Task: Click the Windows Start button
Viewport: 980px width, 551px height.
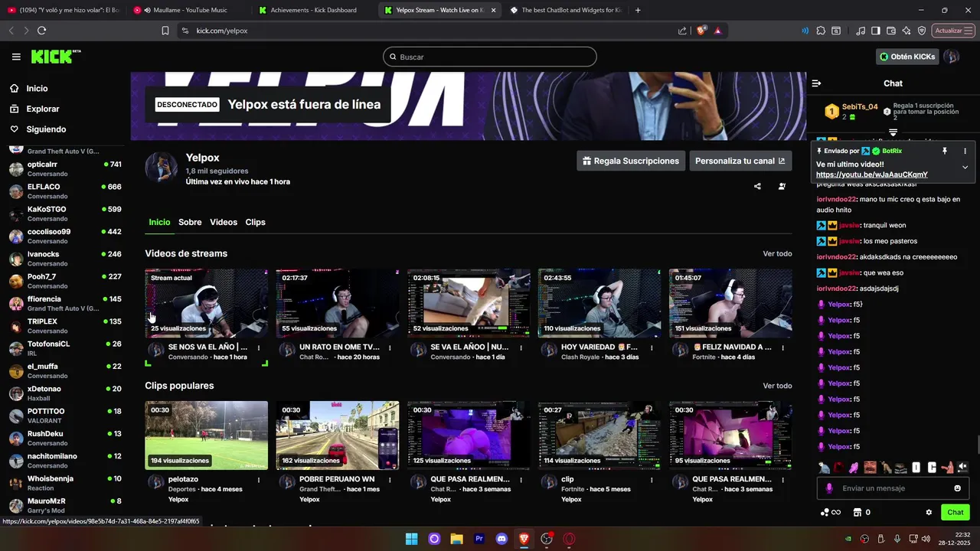Action: click(x=411, y=539)
